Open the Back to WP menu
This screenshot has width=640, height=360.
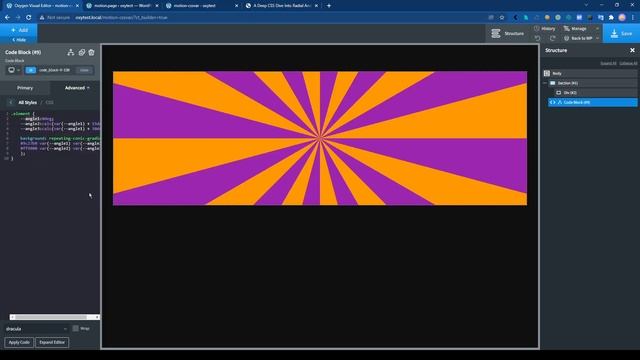581,38
